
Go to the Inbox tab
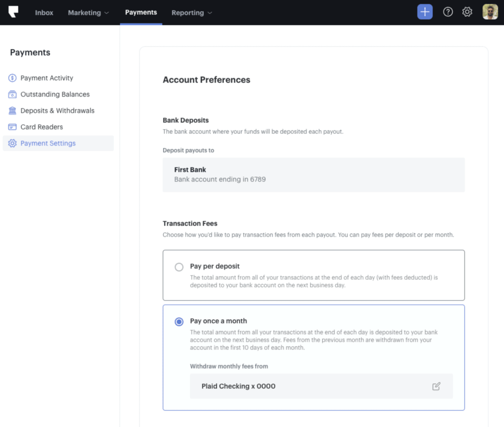[44, 13]
